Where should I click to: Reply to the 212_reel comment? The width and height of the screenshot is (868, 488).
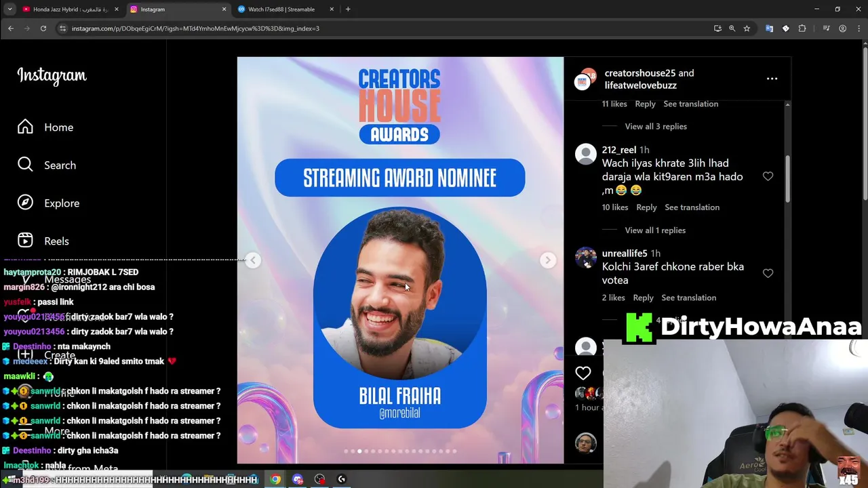pyautogui.click(x=646, y=207)
